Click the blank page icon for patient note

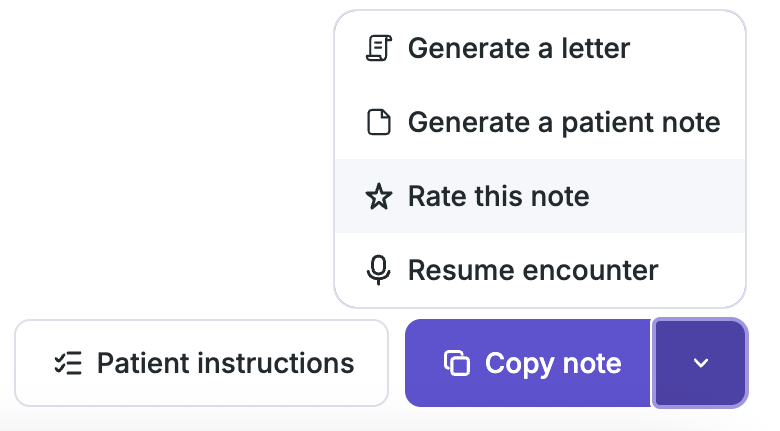379,122
